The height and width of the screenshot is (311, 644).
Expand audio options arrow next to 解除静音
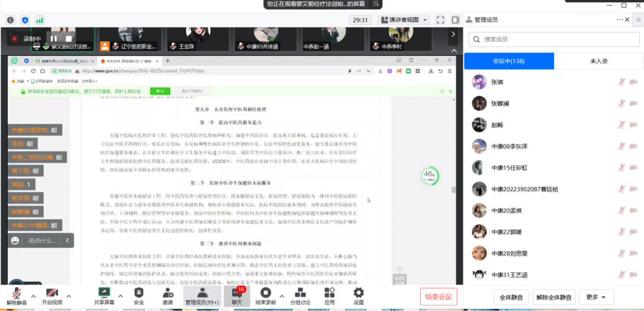pos(33,296)
